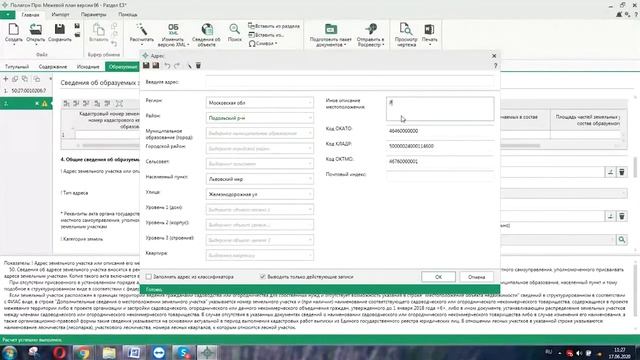Open the Исходные section tab

pyautogui.click(x=88, y=67)
